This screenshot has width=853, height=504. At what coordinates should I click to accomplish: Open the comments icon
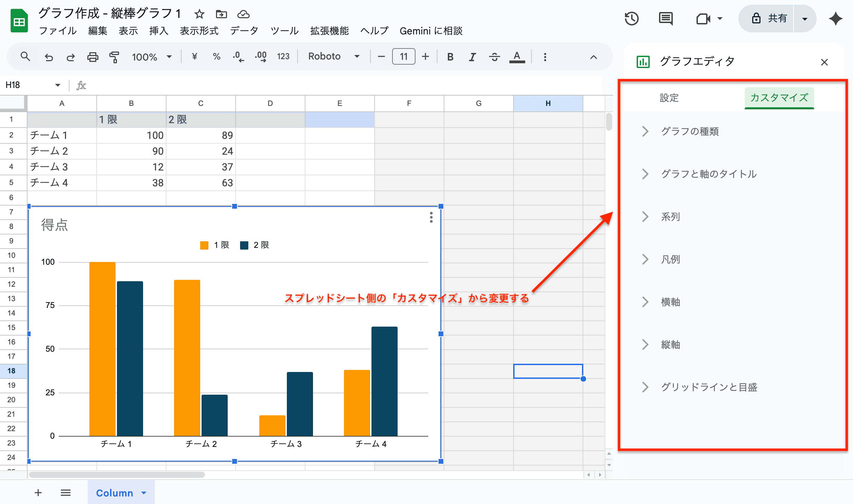666,19
